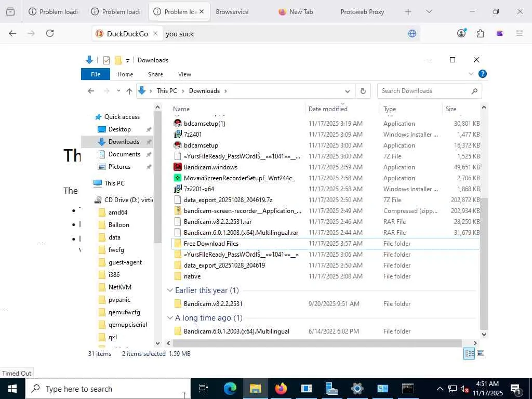Screen dimensions: 532x399
Task: Reload the browser page
Action: 50,33
